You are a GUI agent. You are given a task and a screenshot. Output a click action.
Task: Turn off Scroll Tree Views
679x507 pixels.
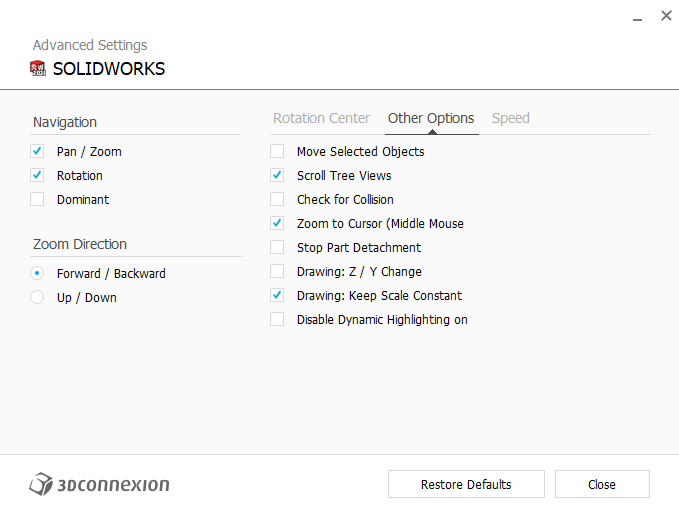click(277, 175)
